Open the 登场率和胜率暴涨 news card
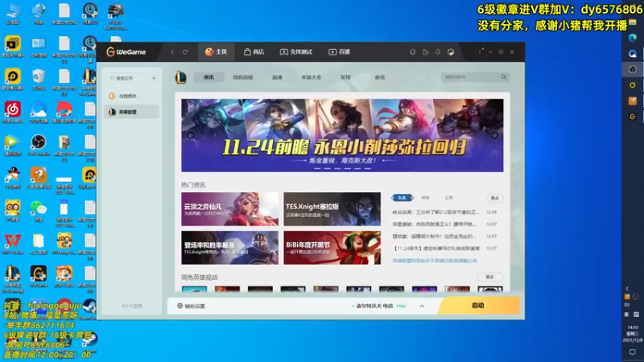 pos(229,248)
